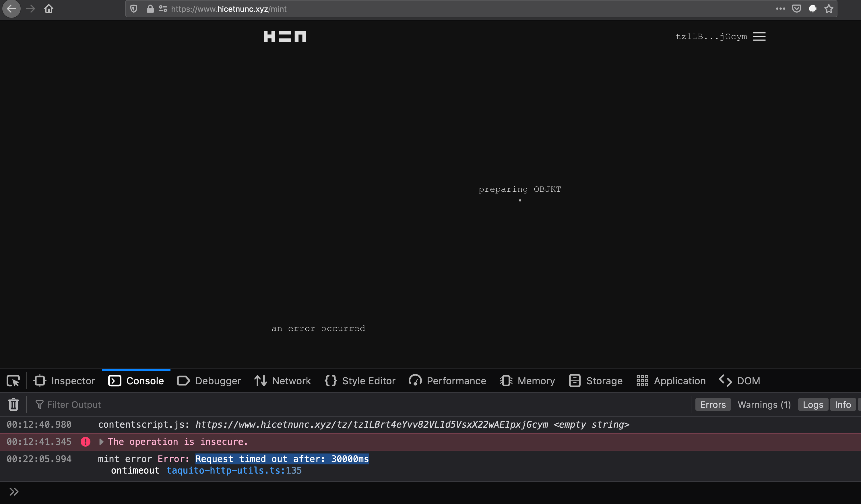Viewport: 861px width, 504px height.
Task: Clear console output with trash icon
Action: point(13,405)
